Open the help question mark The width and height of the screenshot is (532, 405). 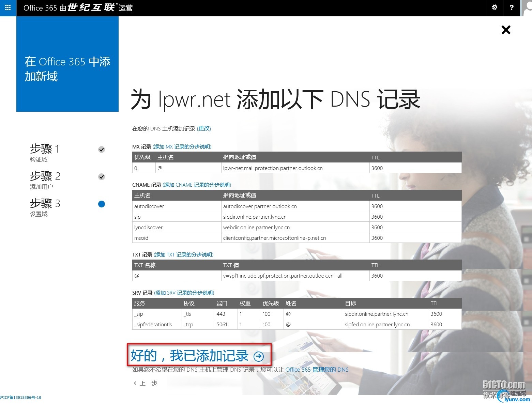[x=512, y=7]
